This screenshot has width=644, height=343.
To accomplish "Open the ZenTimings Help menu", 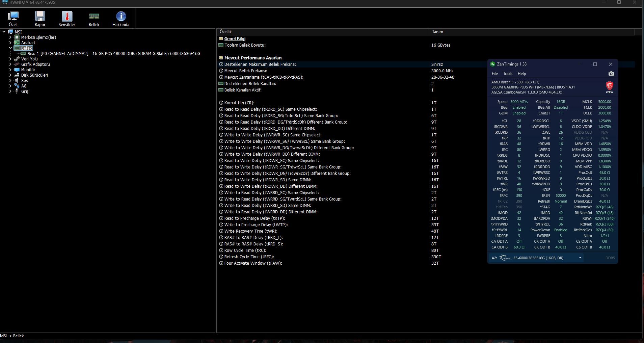I will pos(522,74).
